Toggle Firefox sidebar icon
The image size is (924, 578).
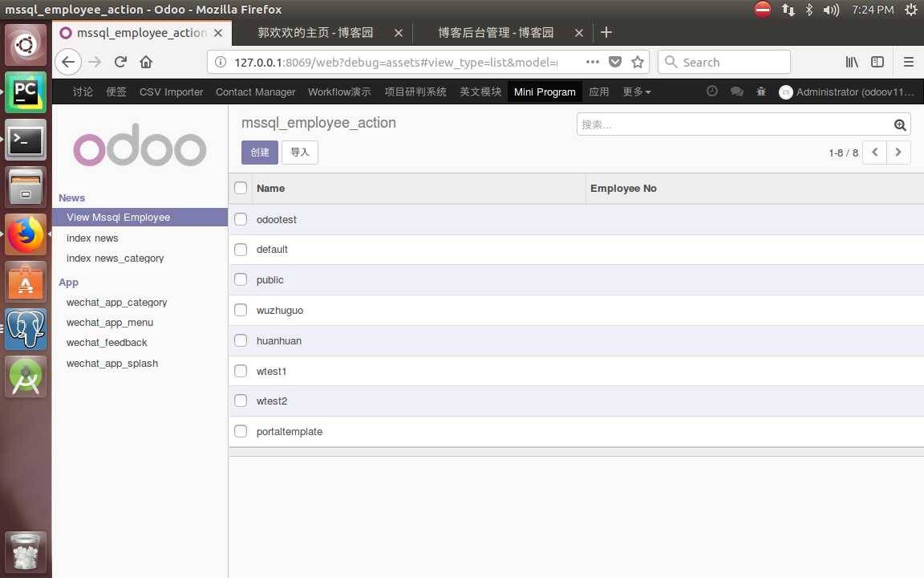[877, 62]
